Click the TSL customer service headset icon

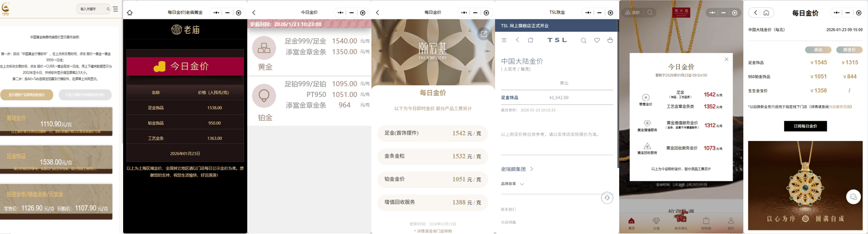click(607, 198)
